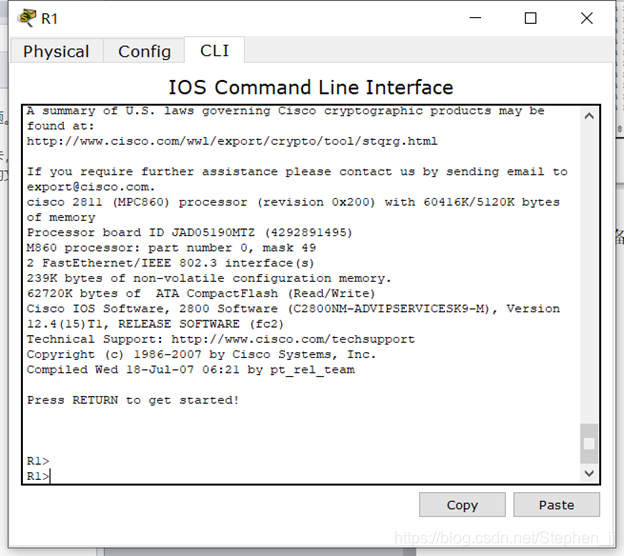Maximize the R1 window

pyautogui.click(x=530, y=18)
